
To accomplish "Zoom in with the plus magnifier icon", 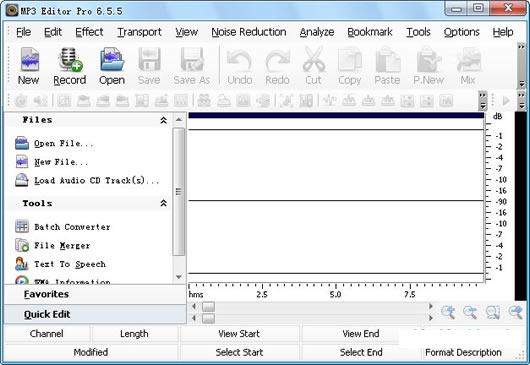I will click(448, 312).
